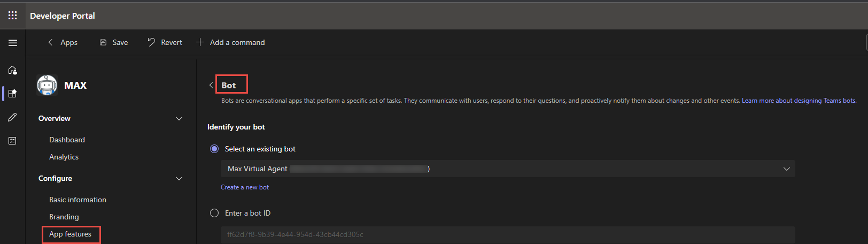Select the 'Enter a bot ID' radio
The image size is (868, 244).
tap(214, 213)
